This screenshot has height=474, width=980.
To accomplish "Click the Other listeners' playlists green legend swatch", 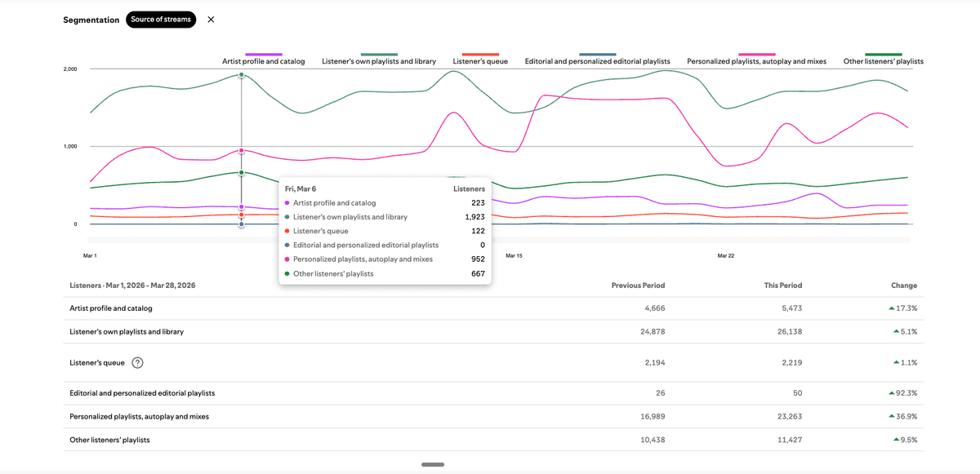I will (884, 54).
